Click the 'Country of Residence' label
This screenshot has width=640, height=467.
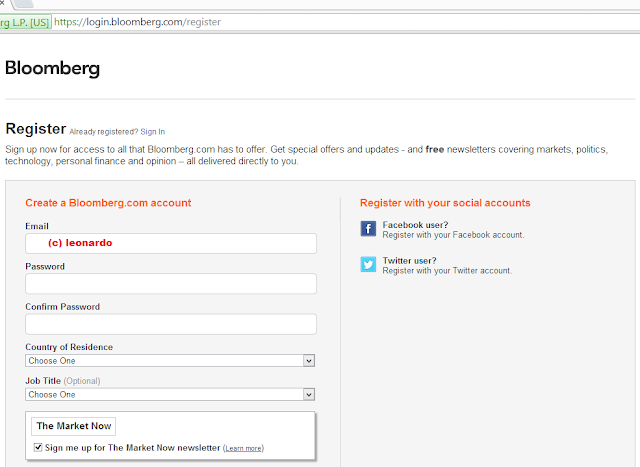point(69,347)
